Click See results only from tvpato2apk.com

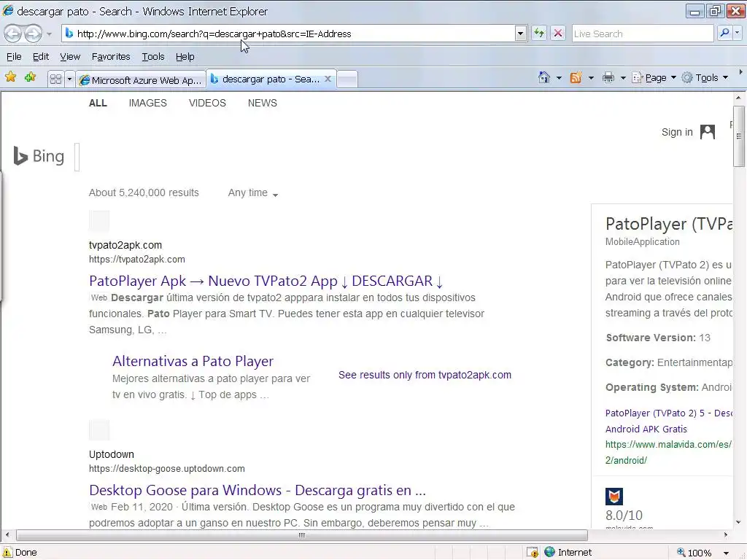pyautogui.click(x=425, y=375)
